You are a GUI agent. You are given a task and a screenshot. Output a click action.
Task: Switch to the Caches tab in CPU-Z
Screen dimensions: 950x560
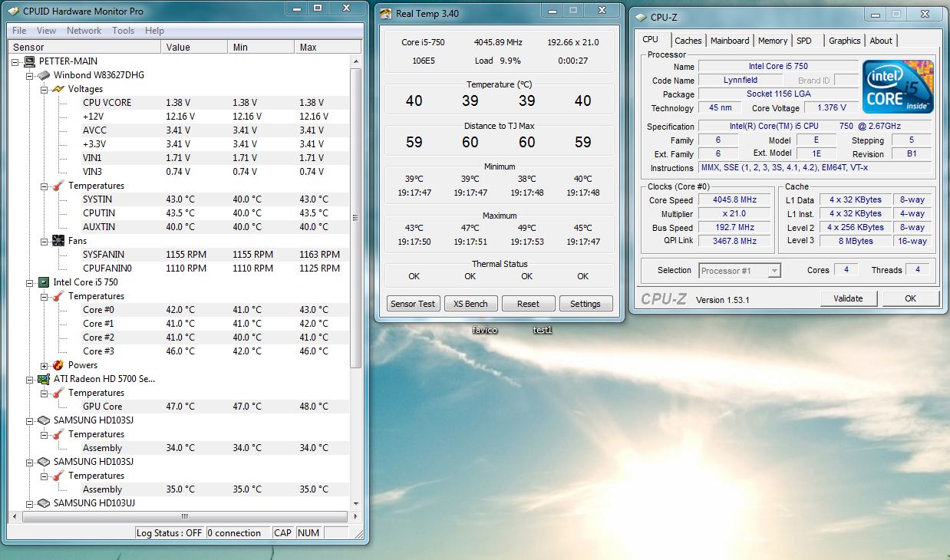click(x=688, y=41)
